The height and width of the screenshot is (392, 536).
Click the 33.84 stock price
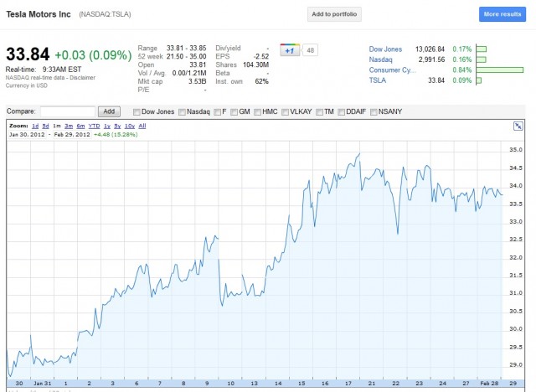[x=28, y=54]
